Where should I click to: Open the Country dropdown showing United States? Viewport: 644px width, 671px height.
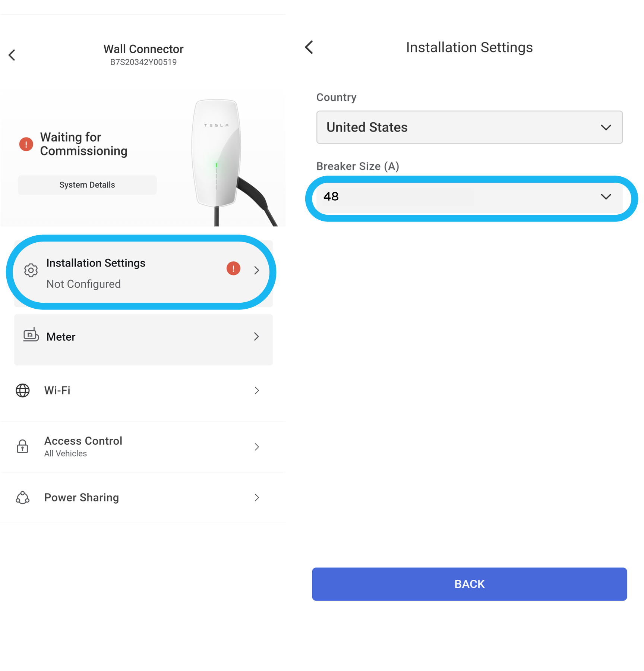tap(469, 127)
